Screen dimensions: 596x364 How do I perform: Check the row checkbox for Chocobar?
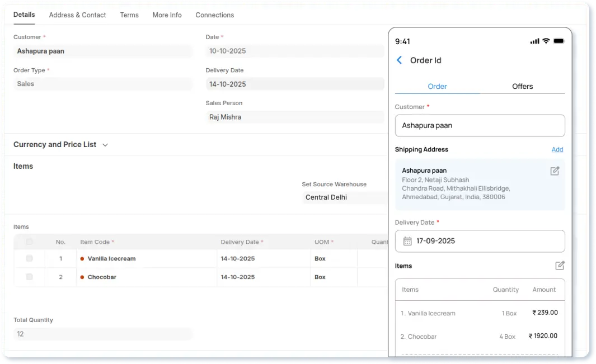30,277
